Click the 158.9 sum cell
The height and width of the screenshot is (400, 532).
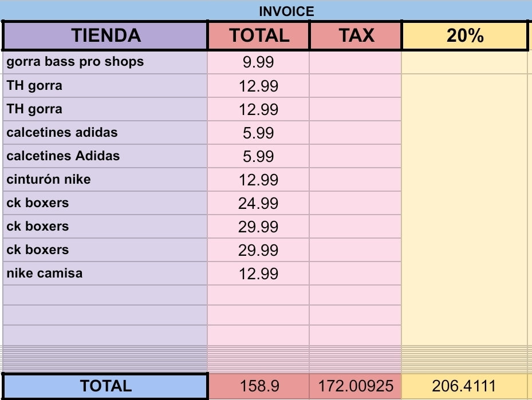pos(259,386)
